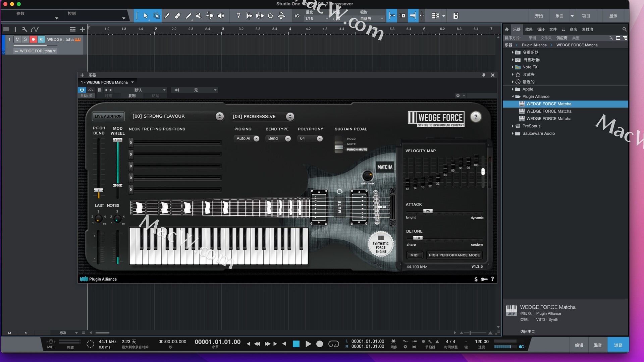Click the Q quantize icon in toolbar
This screenshot has height=362, width=644.
pyautogui.click(x=270, y=16)
